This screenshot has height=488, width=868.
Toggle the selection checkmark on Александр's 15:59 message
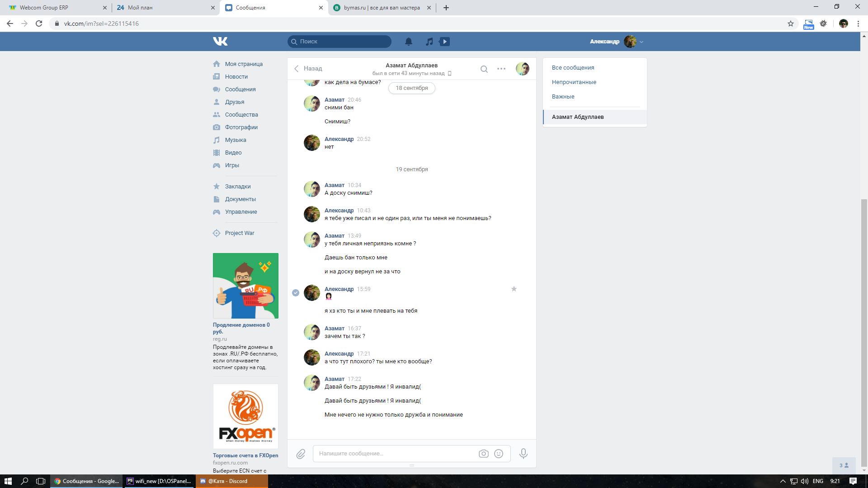[x=296, y=293]
